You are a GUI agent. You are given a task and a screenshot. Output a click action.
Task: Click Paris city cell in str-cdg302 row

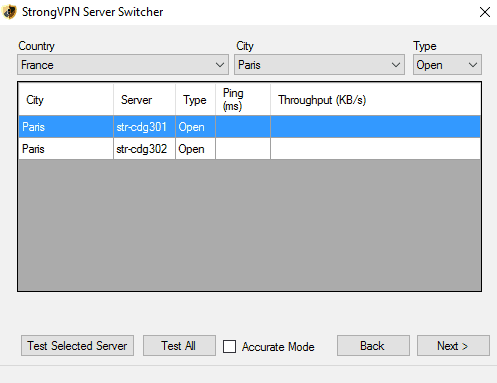click(66, 149)
